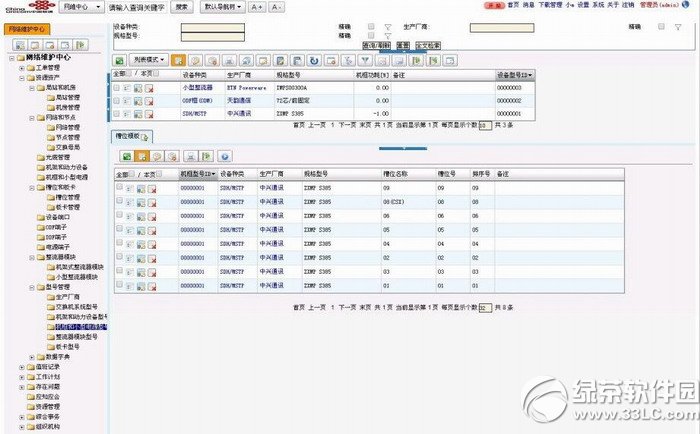Click the 设备种类 input field
This screenshot has width=700, height=434.
point(212,28)
